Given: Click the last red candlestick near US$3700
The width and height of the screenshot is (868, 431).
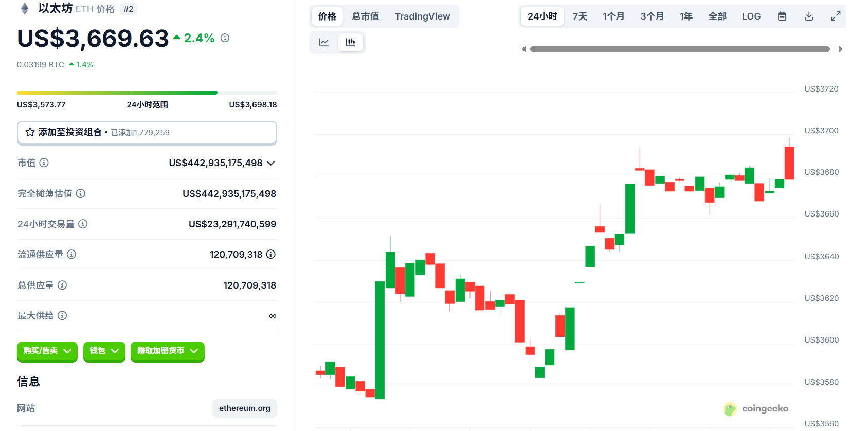Looking at the screenshot, I should pos(789,163).
